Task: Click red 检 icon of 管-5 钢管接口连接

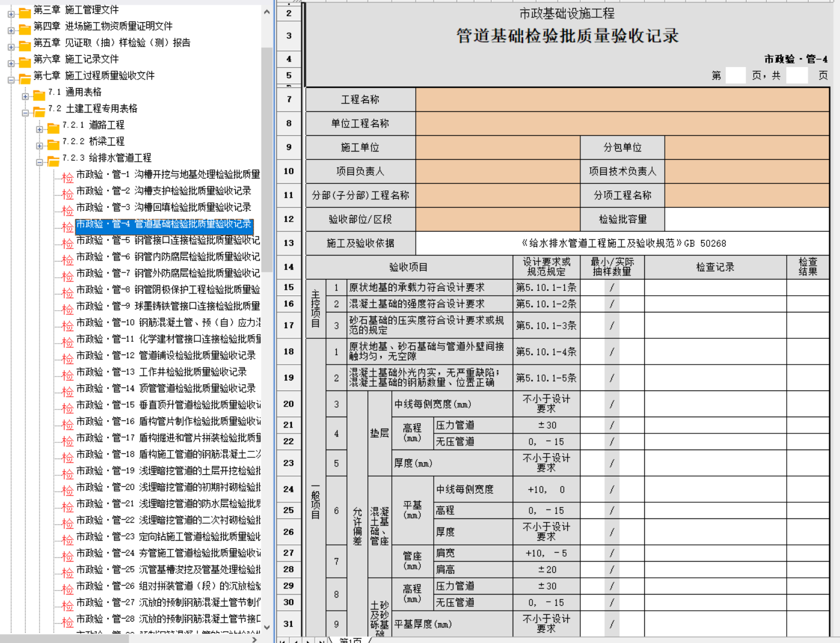Action: tap(68, 243)
